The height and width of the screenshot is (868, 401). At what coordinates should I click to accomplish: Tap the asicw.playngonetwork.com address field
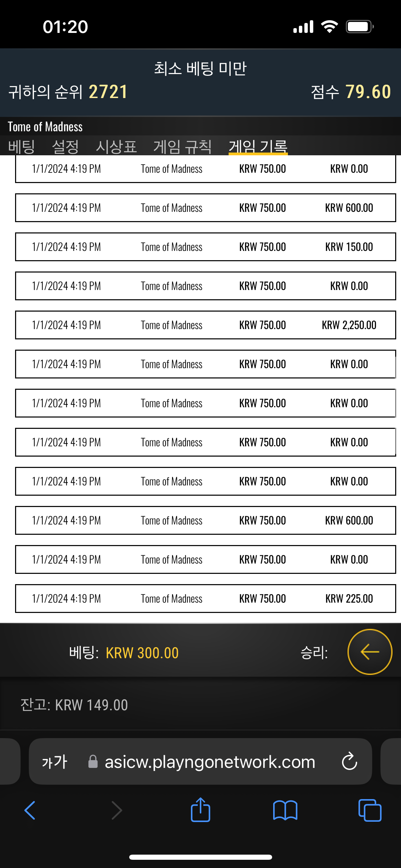tap(200, 761)
